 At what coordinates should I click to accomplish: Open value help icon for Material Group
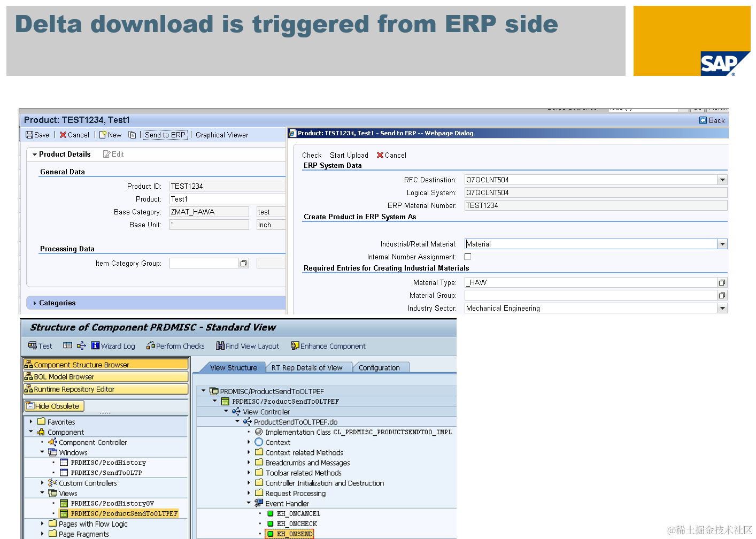722,295
